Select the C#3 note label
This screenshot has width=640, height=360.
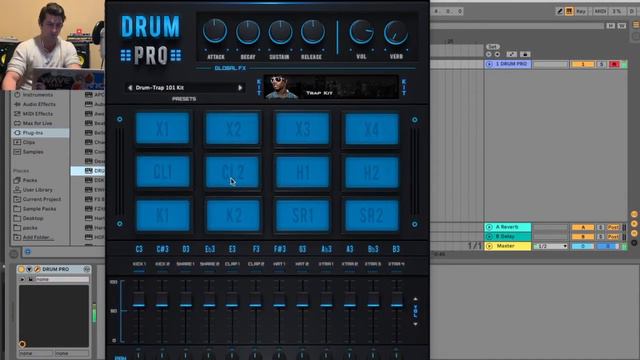click(x=162, y=249)
